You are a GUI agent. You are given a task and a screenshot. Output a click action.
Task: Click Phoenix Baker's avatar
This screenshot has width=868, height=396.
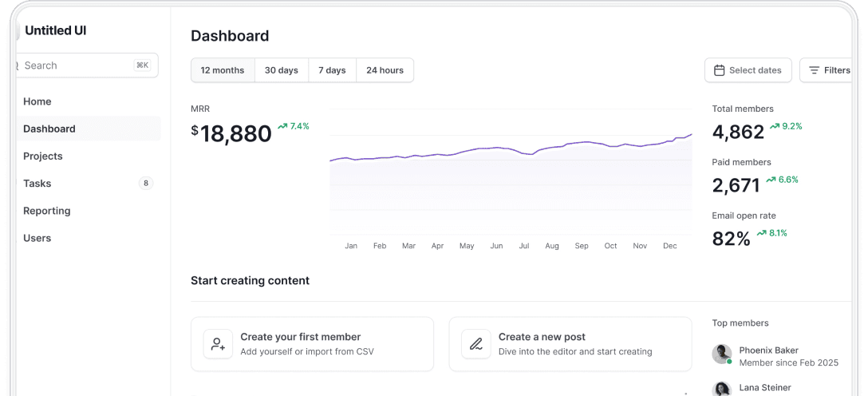pos(722,354)
